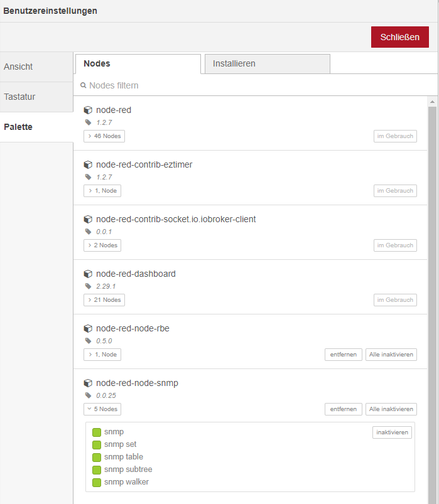Click the snmp set node label
The image size is (439, 504).
pos(121,444)
